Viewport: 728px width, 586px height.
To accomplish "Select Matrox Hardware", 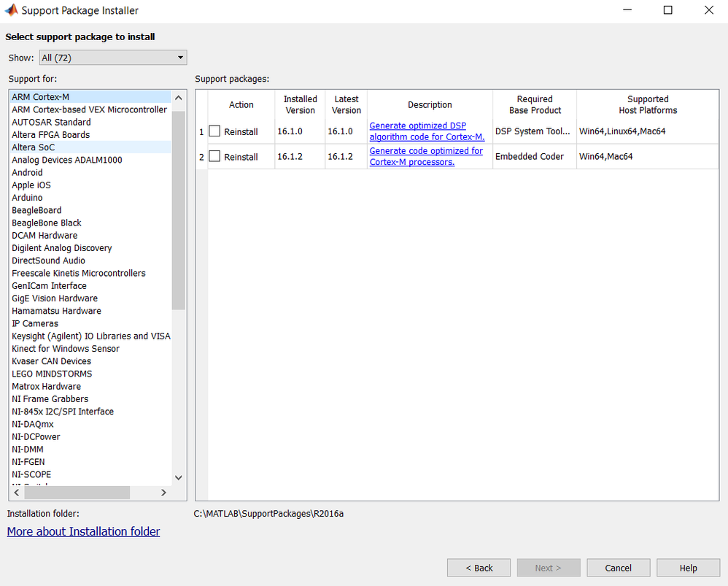I will coord(90,386).
